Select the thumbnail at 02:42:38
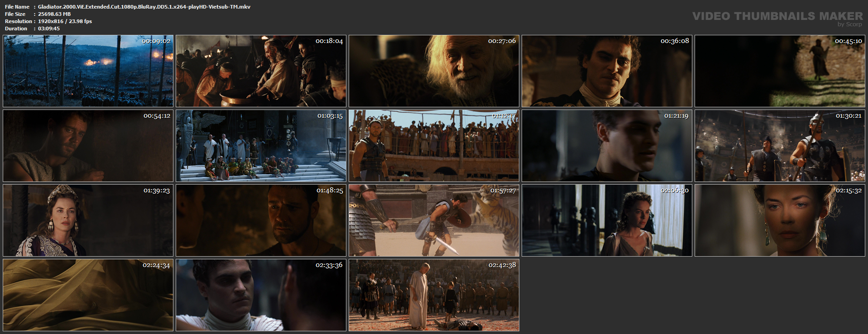The height and width of the screenshot is (334, 868). click(434, 295)
